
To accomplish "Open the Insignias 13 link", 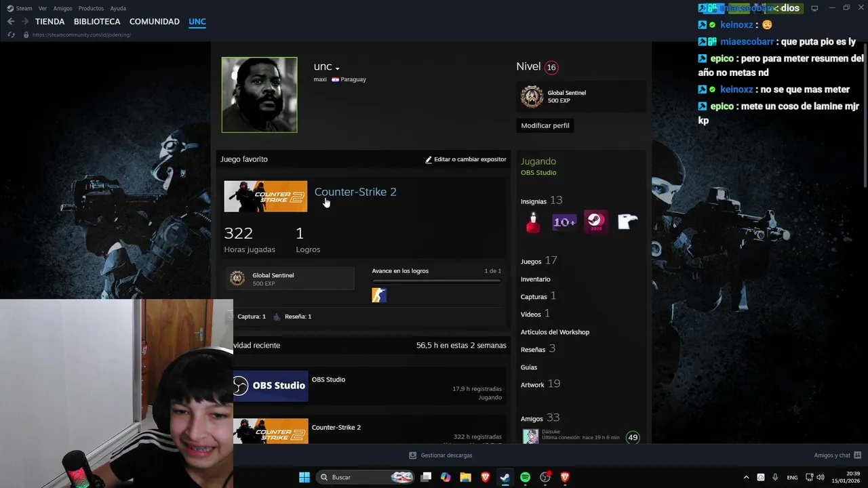I will pyautogui.click(x=542, y=201).
